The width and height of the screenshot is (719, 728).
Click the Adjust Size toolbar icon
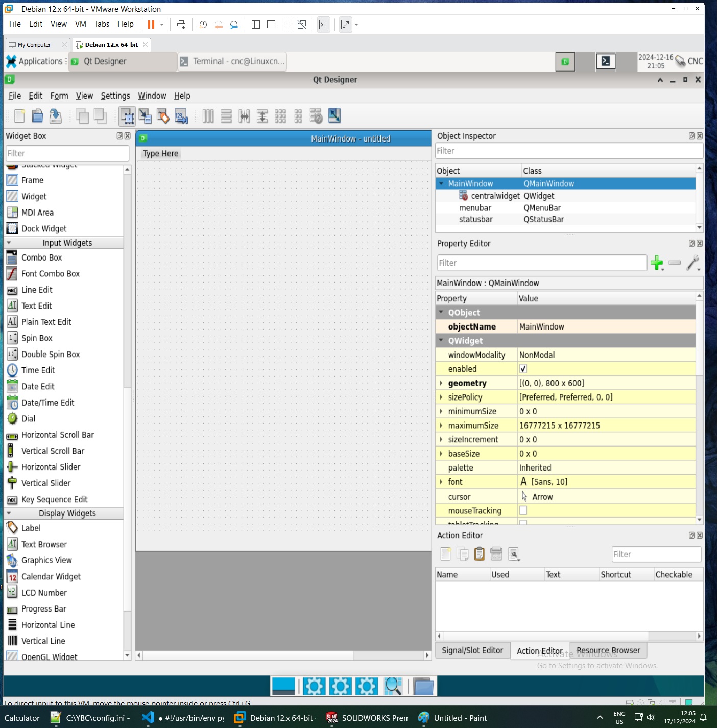tap(334, 116)
